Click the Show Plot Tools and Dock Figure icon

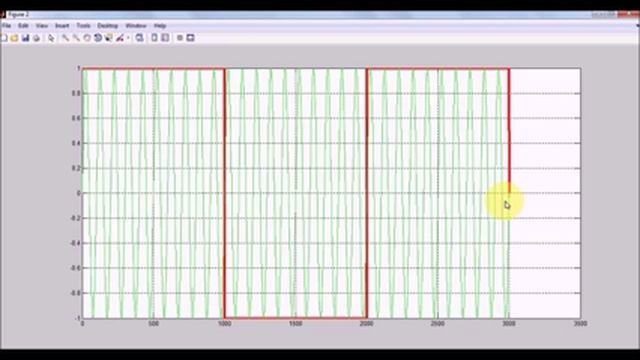[191, 38]
